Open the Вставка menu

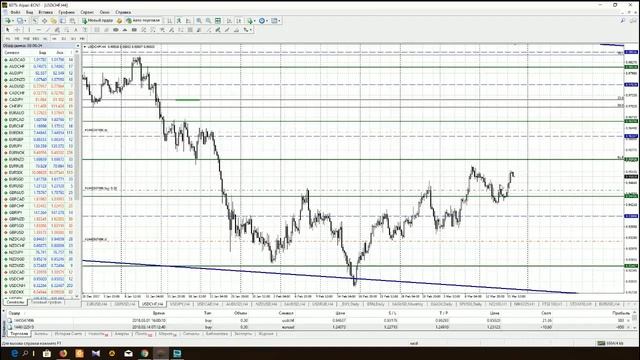(x=45, y=12)
